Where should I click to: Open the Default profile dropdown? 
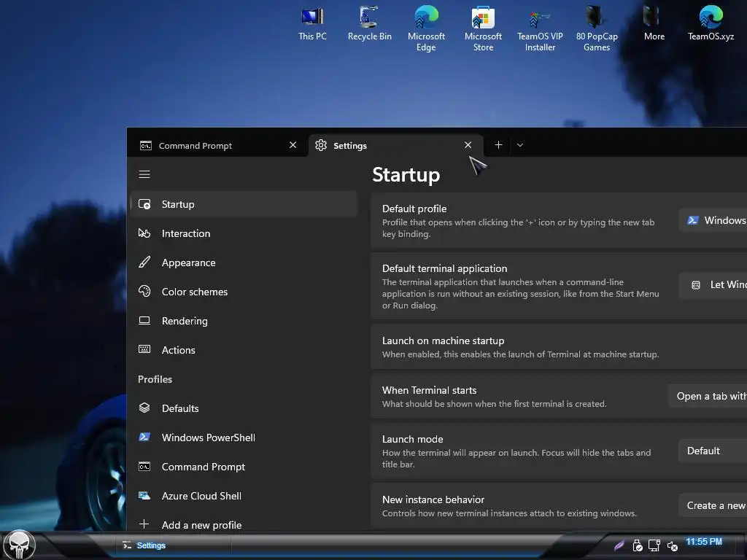(x=713, y=220)
